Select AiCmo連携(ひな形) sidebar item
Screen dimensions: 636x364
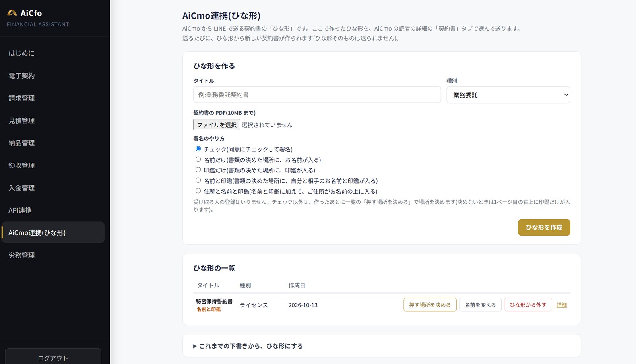point(53,232)
